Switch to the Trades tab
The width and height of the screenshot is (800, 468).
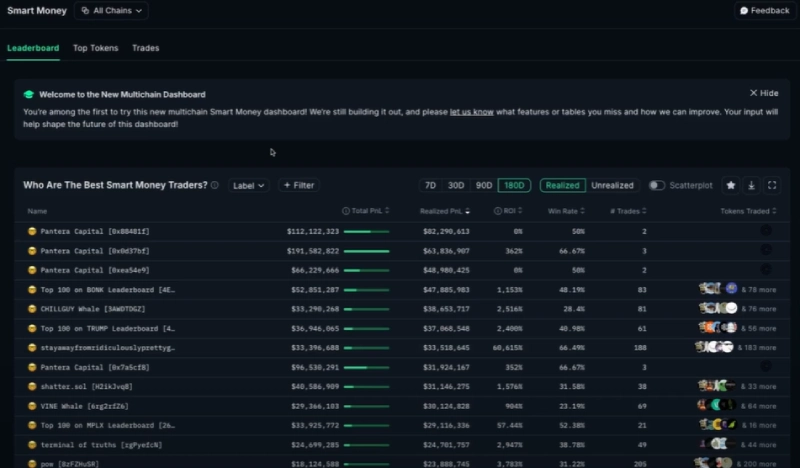pyautogui.click(x=145, y=48)
